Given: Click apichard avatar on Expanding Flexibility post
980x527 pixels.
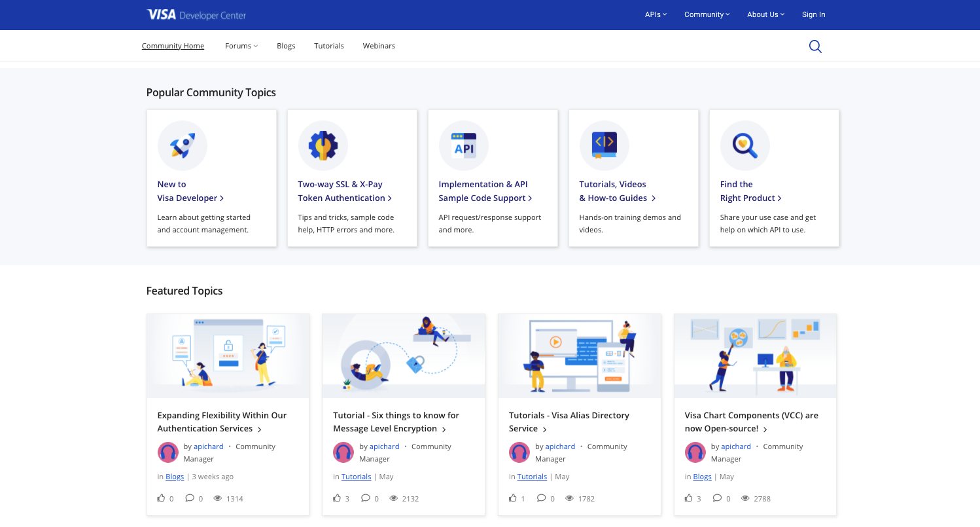Looking at the screenshot, I should point(168,452).
